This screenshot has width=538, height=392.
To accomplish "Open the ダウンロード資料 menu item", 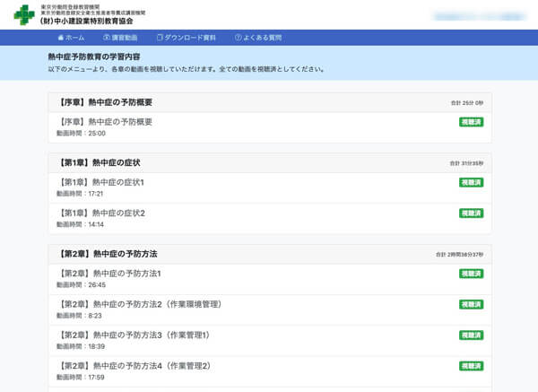I will click(187, 38).
